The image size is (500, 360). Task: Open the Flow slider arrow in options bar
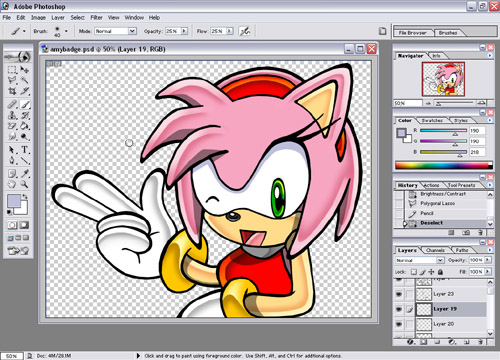pyautogui.click(x=230, y=31)
